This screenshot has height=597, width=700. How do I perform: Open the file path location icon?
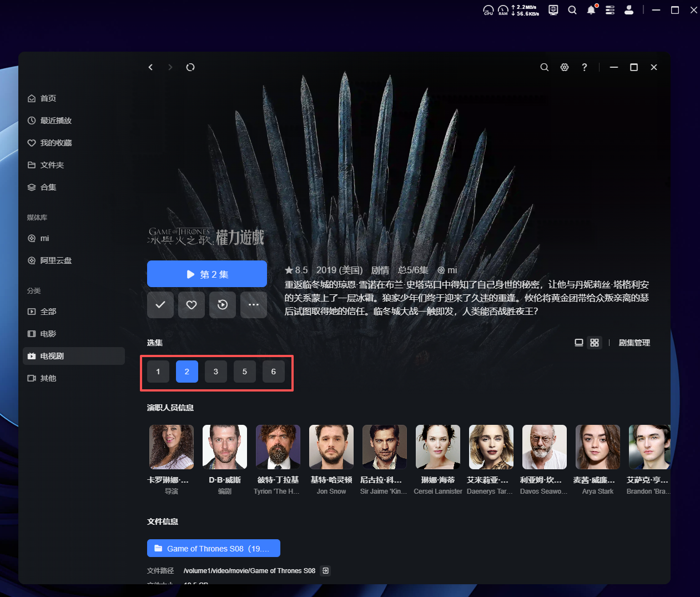coord(326,570)
